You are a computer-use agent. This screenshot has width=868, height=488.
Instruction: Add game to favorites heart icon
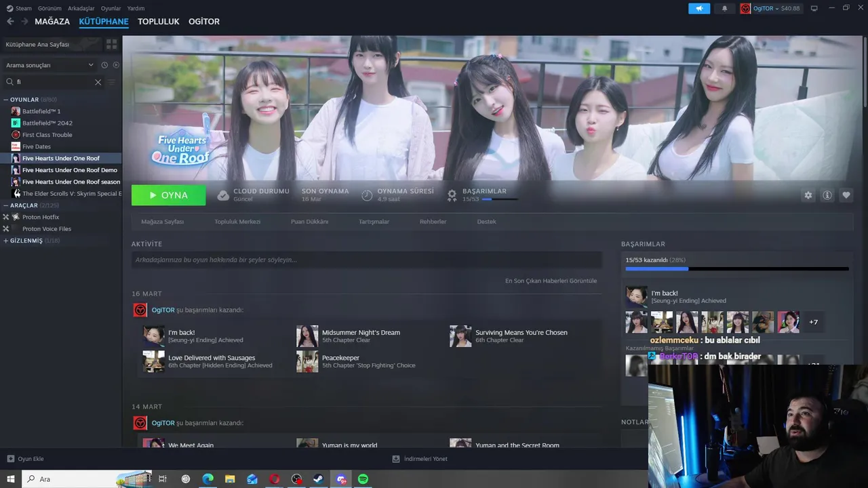tap(846, 195)
